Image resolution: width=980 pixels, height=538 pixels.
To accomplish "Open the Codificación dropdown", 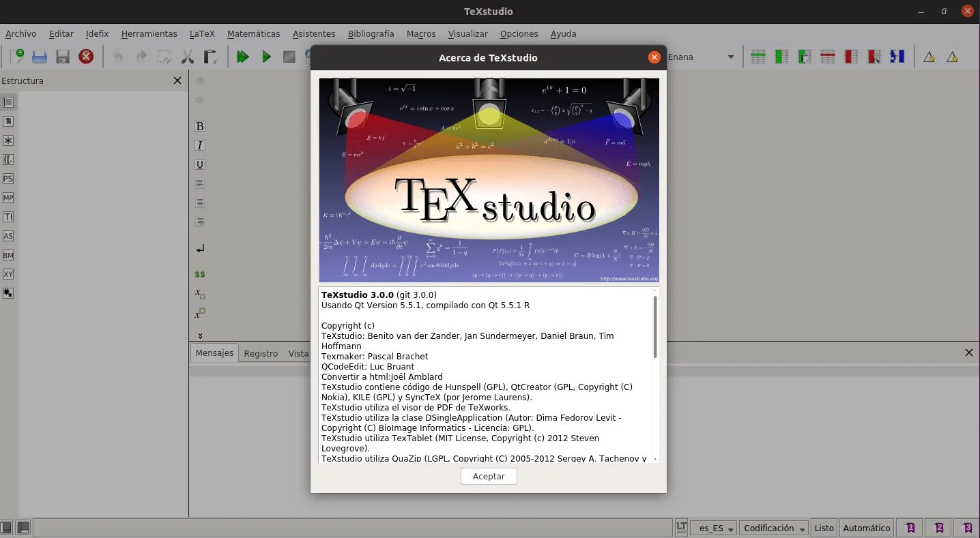I will tap(774, 528).
